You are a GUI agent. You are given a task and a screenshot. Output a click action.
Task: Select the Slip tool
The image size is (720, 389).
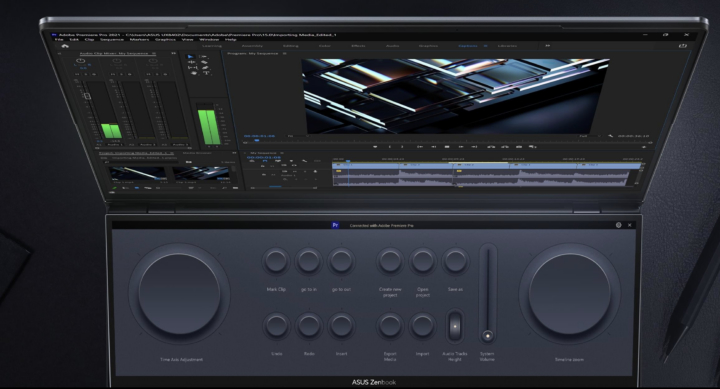(192, 68)
